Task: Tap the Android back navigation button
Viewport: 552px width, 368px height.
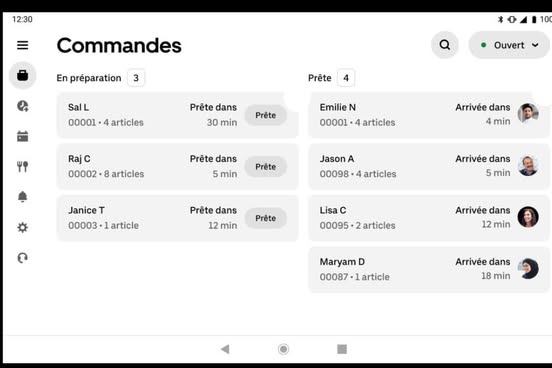Action: [x=225, y=349]
